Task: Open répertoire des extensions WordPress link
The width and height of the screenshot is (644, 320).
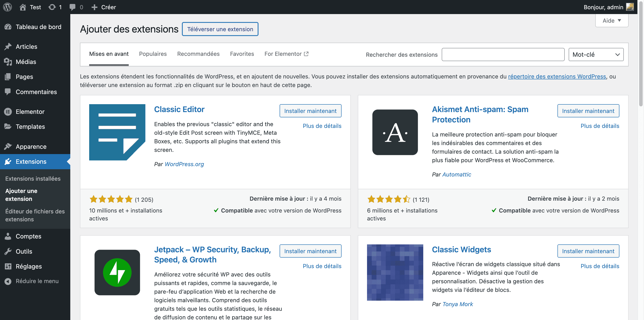Action: (x=557, y=76)
